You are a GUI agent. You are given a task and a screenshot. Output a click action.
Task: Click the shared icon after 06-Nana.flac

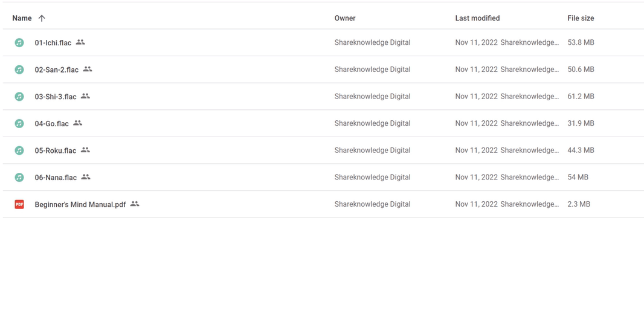(86, 177)
